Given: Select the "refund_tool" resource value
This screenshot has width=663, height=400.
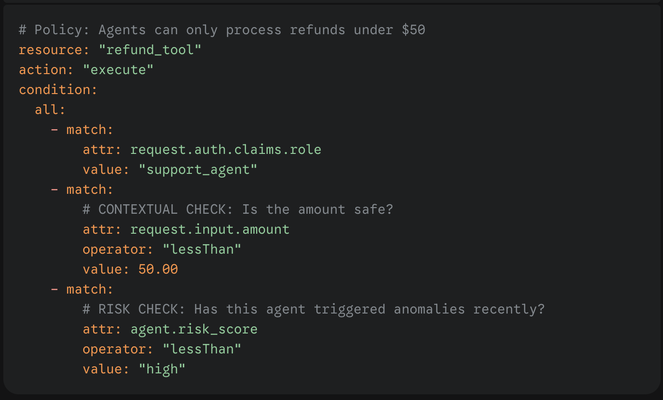Looking at the screenshot, I should point(150,50).
